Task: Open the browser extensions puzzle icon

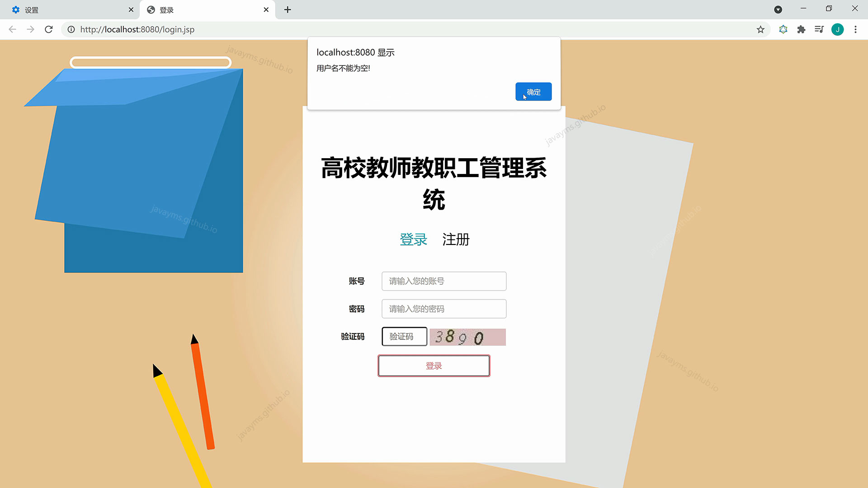Action: (801, 29)
